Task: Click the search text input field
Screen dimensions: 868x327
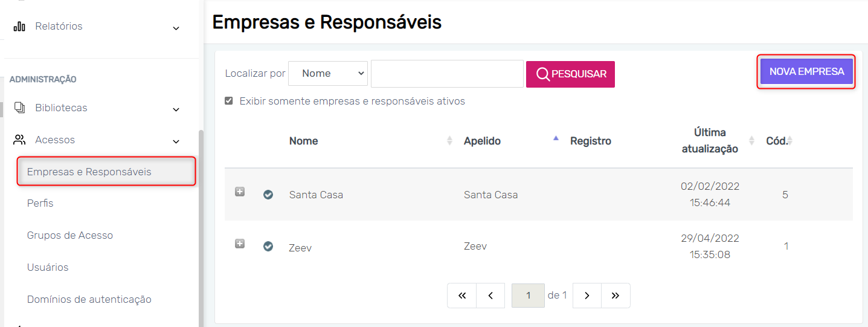Action: click(447, 74)
